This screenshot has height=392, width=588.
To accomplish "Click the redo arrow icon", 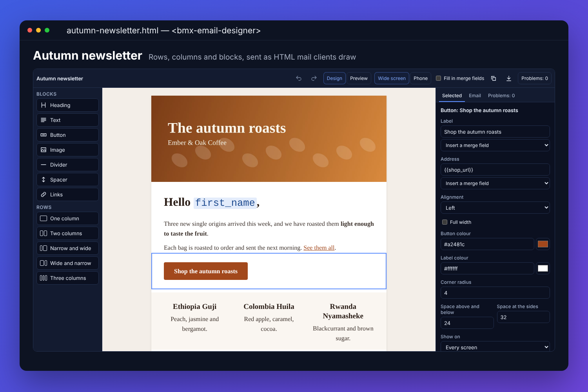I will [x=314, y=78].
